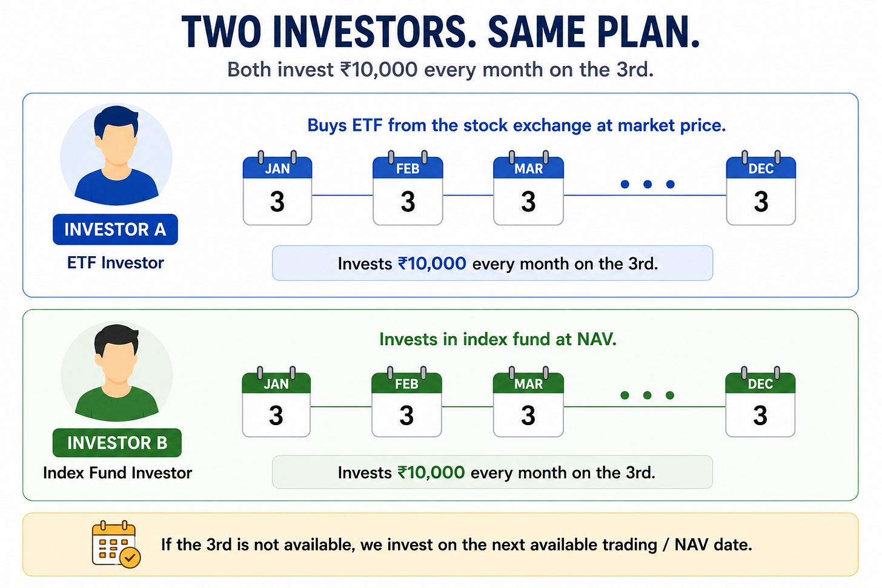Screen dimensions: 882x588
Task: Click the green three-dot ellipsis in timeline
Action: click(x=648, y=395)
